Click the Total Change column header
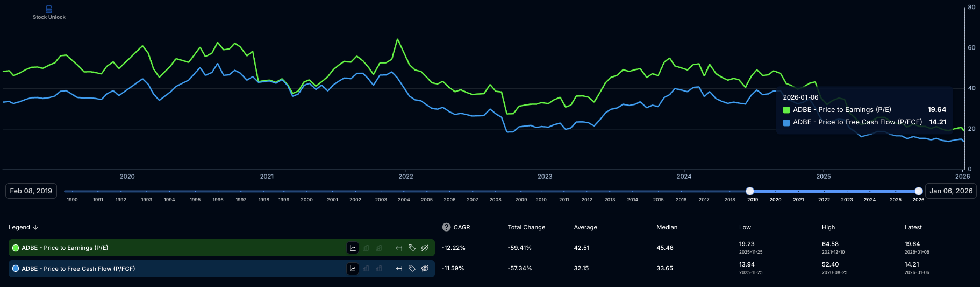The width and height of the screenshot is (980, 287). pyautogui.click(x=526, y=227)
